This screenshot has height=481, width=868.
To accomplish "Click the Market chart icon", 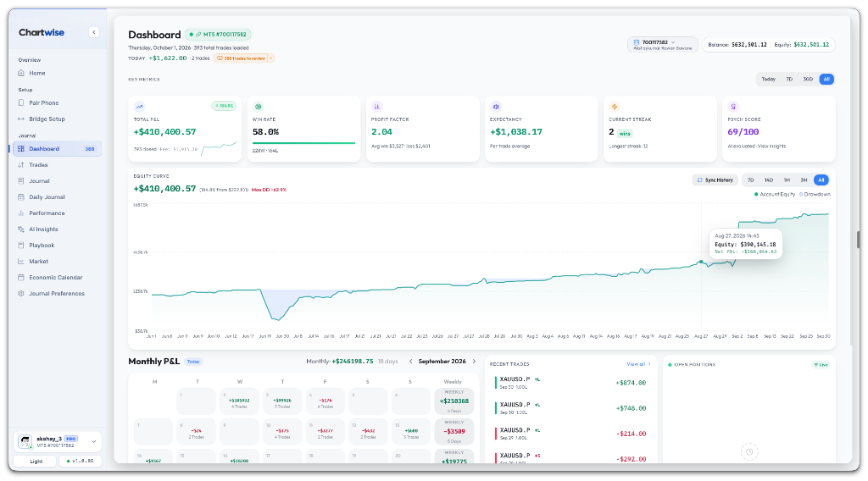I will (21, 261).
